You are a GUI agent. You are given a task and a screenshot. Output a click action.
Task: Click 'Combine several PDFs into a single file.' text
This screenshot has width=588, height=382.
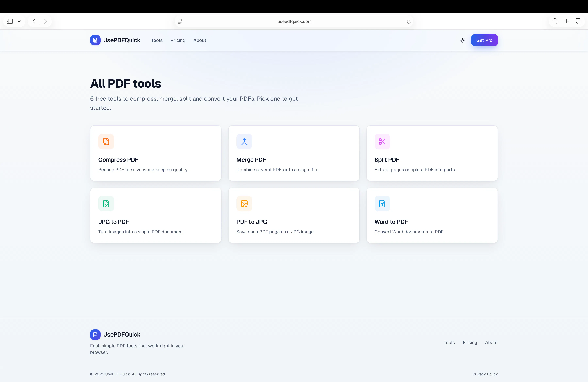click(x=278, y=169)
